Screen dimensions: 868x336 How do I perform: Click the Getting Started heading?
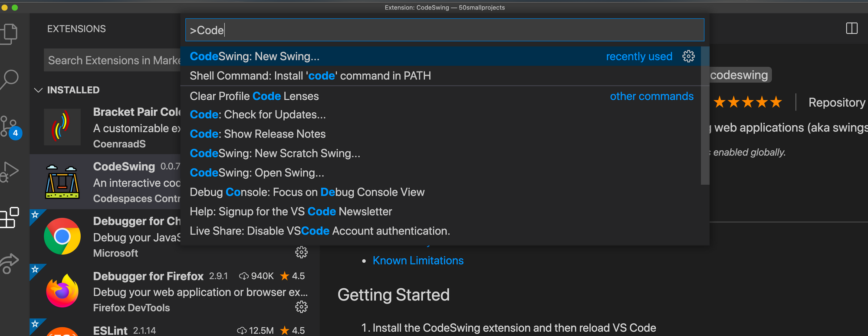pyautogui.click(x=394, y=295)
